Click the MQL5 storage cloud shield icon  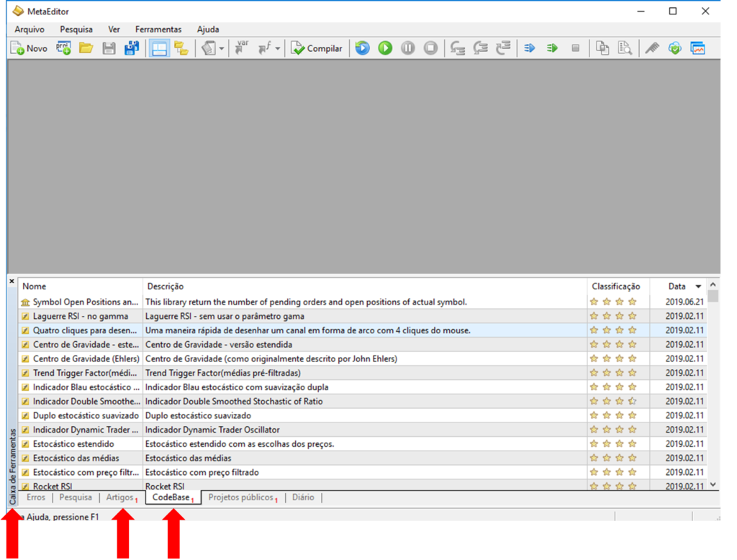[x=675, y=48]
